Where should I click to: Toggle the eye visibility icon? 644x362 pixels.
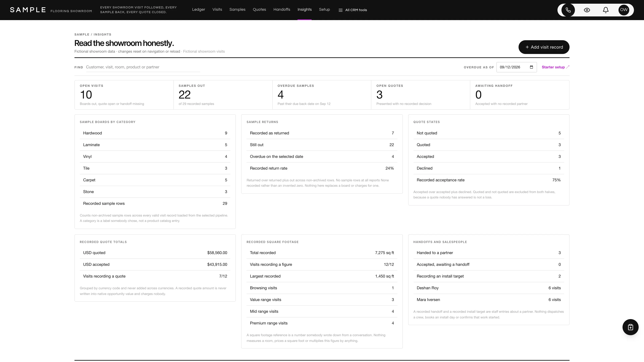pos(587,10)
